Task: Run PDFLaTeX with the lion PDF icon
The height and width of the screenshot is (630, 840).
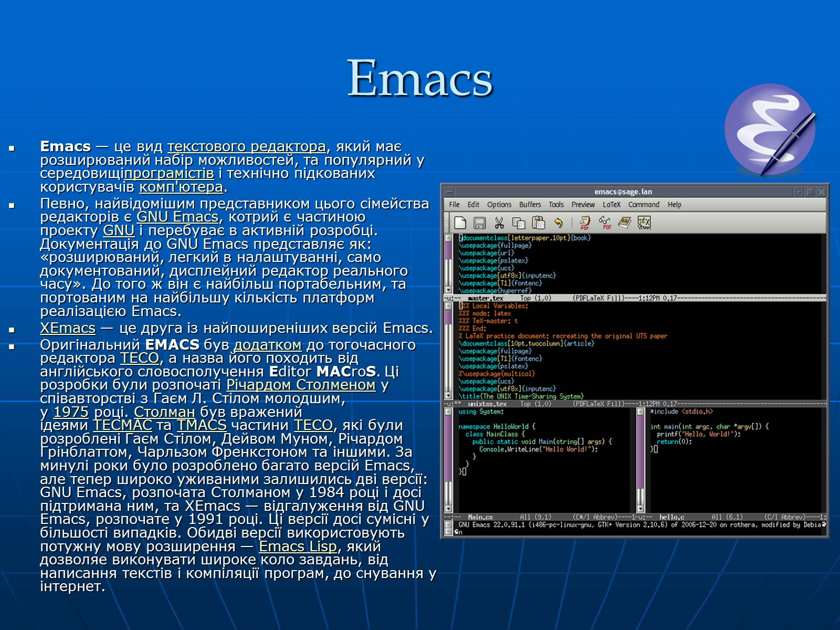Action: click(585, 223)
